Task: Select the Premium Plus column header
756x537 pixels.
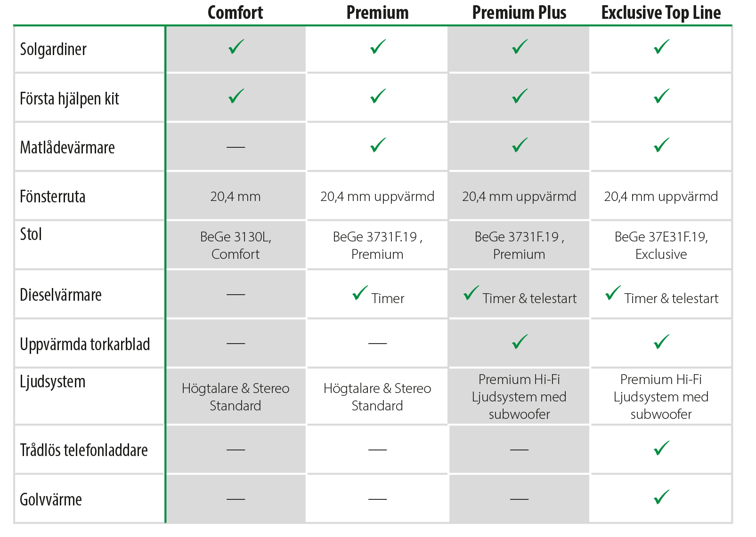Action: 519,13
